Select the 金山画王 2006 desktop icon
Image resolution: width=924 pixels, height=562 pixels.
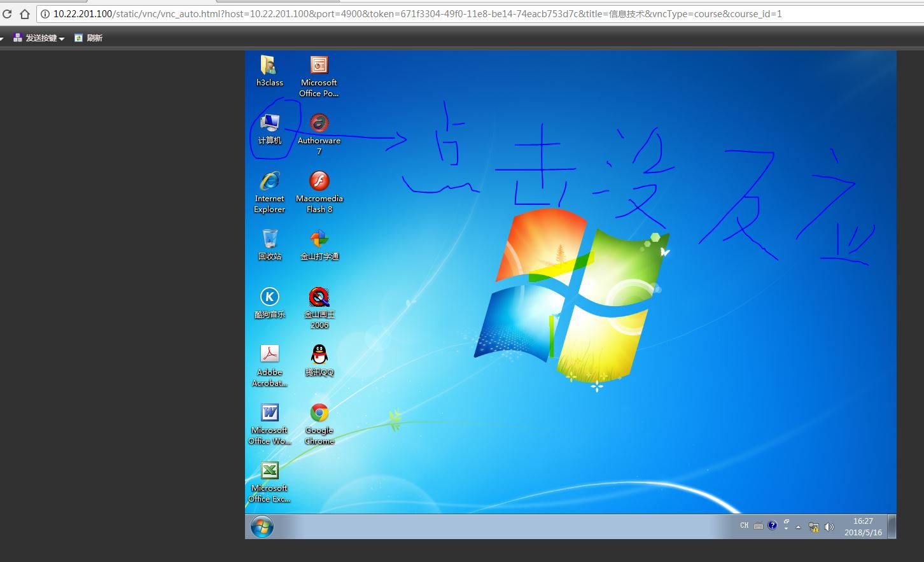point(319,308)
